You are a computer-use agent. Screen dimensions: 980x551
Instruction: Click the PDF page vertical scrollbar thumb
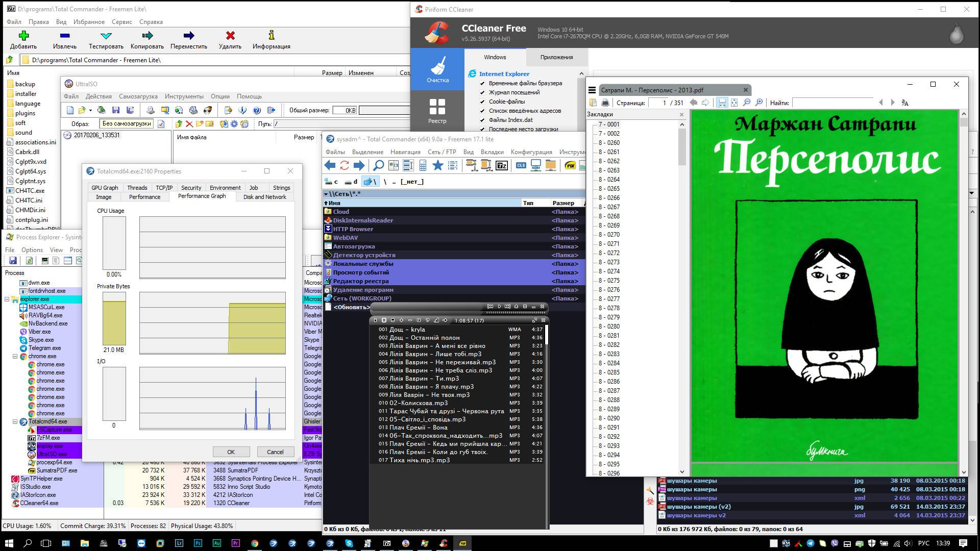[x=964, y=122]
